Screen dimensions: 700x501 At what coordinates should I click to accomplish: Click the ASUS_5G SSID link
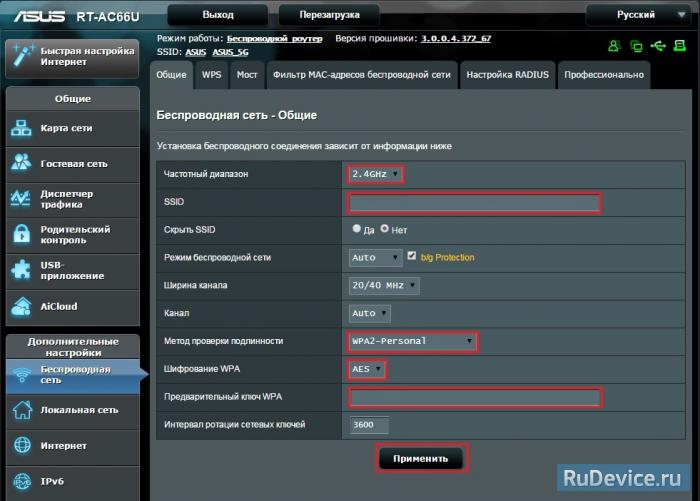point(230,52)
